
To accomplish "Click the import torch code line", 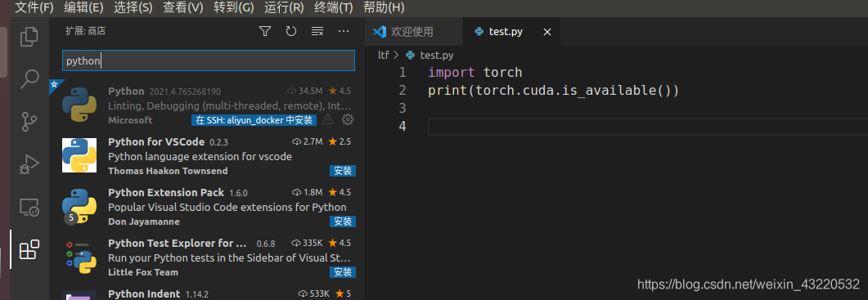I will (x=475, y=73).
